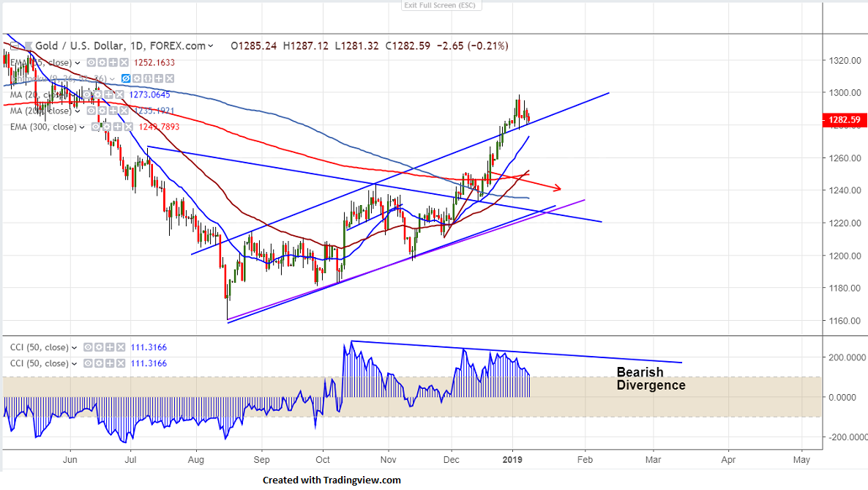This screenshot has height=490, width=868.
Task: Open settings for the lower CCI (50, close)
Action: click(99, 363)
